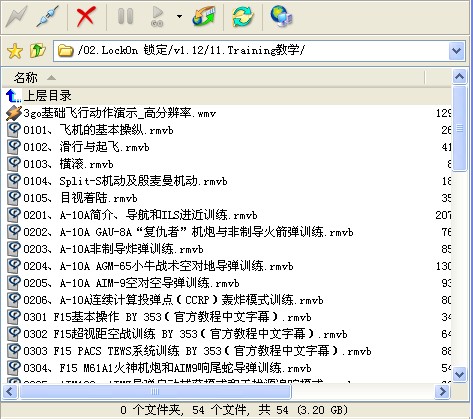
Task: Click the horizontal scrollbar right arrow
Action: tap(443, 391)
